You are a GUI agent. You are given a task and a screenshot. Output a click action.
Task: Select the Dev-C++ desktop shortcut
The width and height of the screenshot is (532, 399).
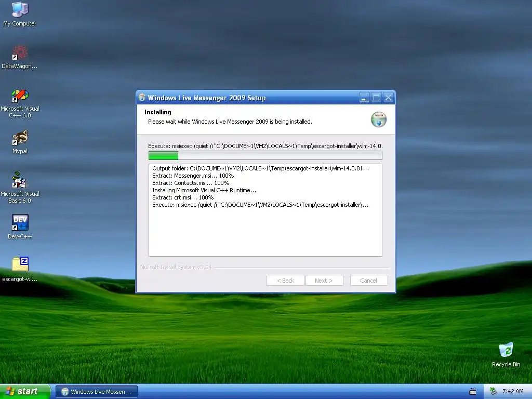pyautogui.click(x=20, y=227)
